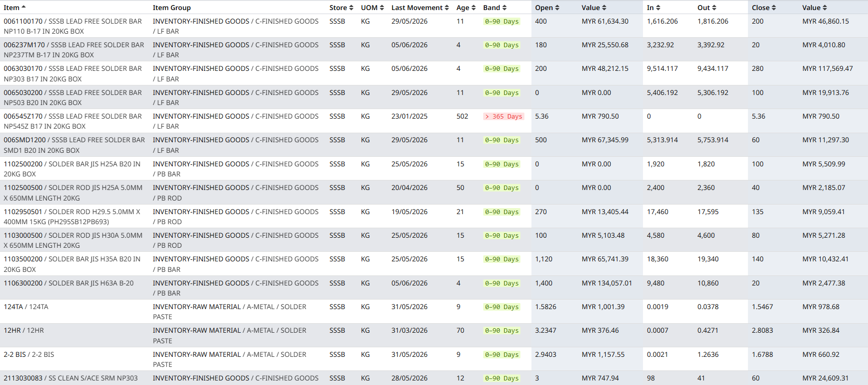Viewport: 868px width, 385px height.
Task: Click last movement date 31/03/2026
Action: point(409,330)
